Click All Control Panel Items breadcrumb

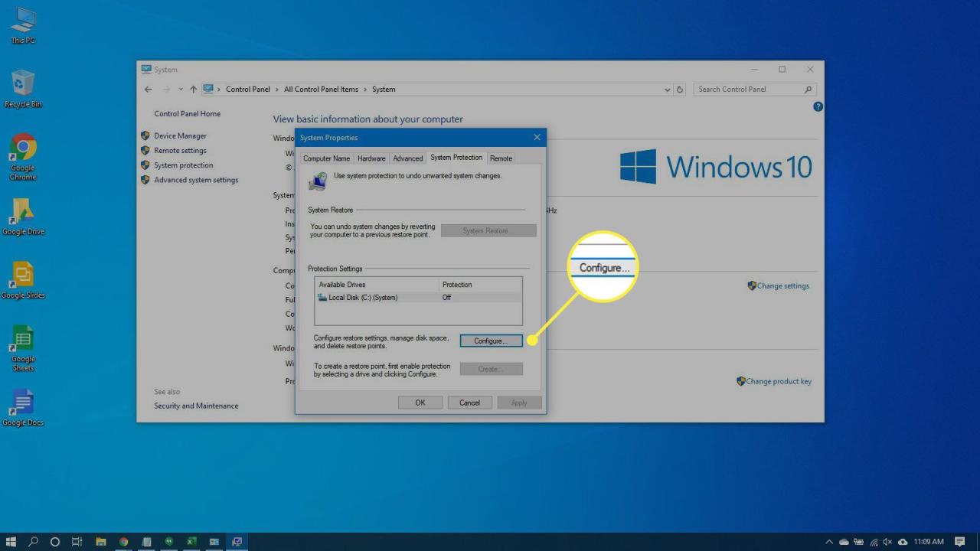pos(321,90)
